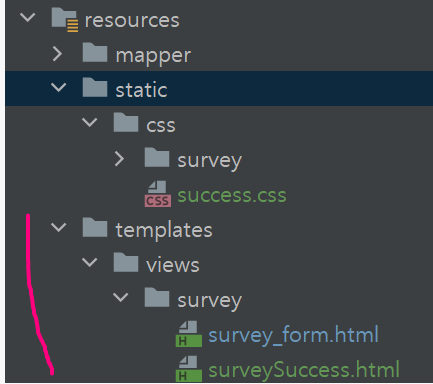Viewport: 433px width, 384px height.
Task: Click the mapper folder icon
Action: point(95,52)
